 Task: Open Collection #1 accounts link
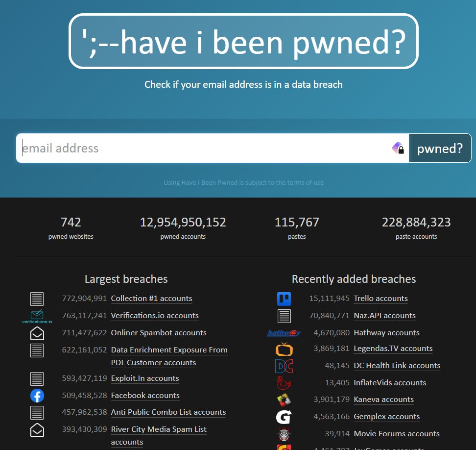(151, 299)
